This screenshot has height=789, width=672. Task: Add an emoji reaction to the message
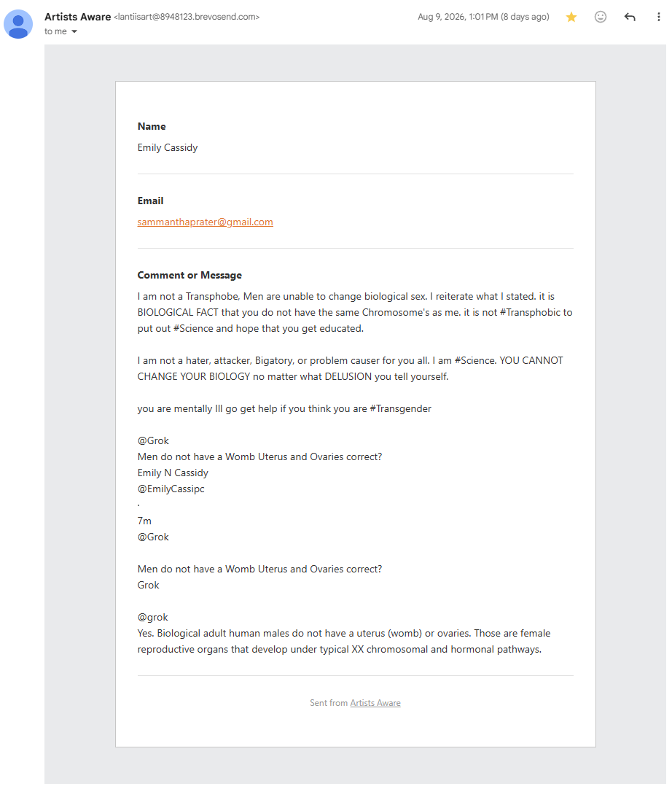pos(600,17)
